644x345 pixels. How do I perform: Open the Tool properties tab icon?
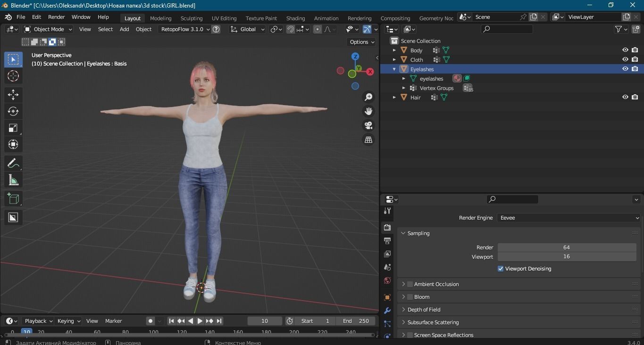tap(387, 211)
